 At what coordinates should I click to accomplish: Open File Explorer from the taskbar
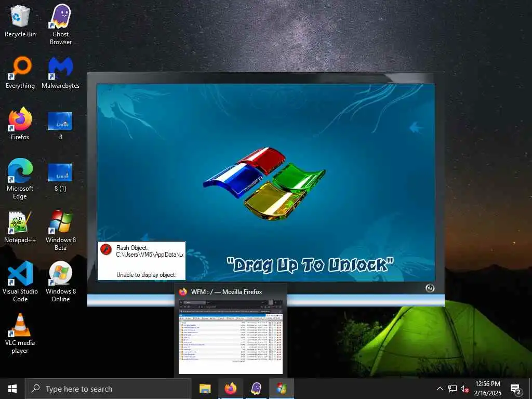pos(205,389)
